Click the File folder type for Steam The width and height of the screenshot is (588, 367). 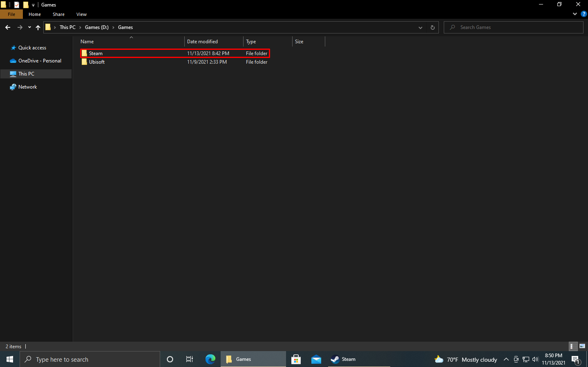point(257,53)
